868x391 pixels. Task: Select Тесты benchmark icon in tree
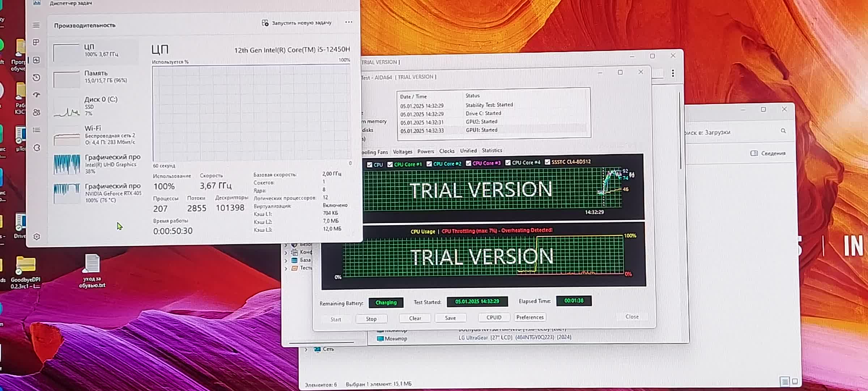tap(294, 268)
